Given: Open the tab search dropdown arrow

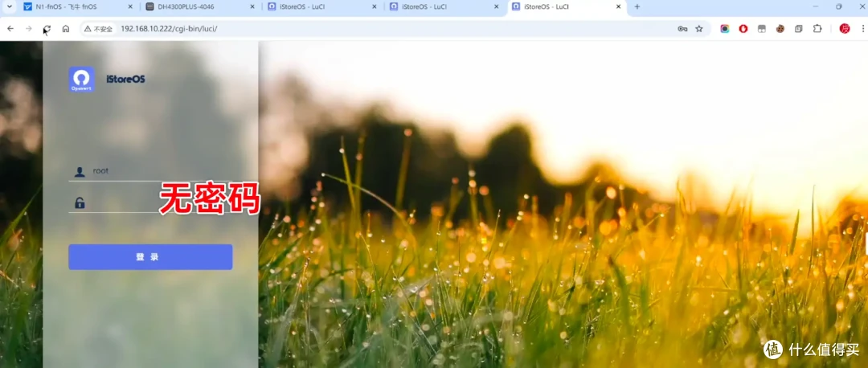Looking at the screenshot, I should [x=10, y=6].
